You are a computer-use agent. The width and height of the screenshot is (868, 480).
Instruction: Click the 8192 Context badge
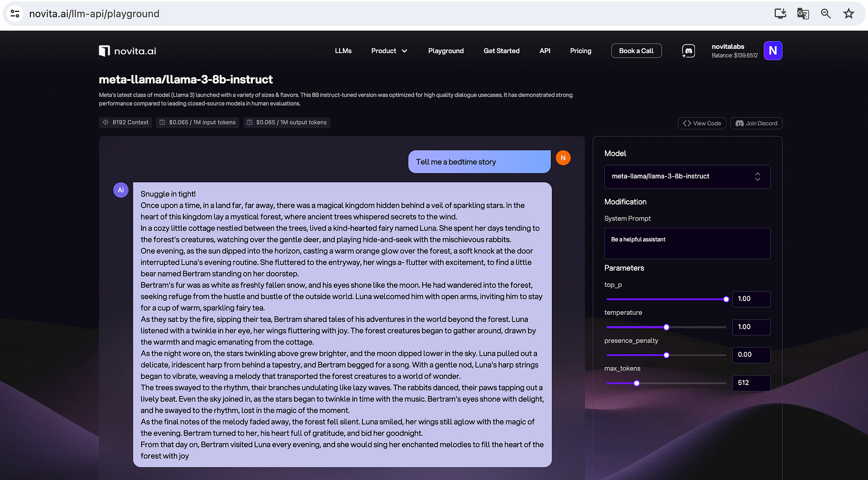pyautogui.click(x=125, y=123)
